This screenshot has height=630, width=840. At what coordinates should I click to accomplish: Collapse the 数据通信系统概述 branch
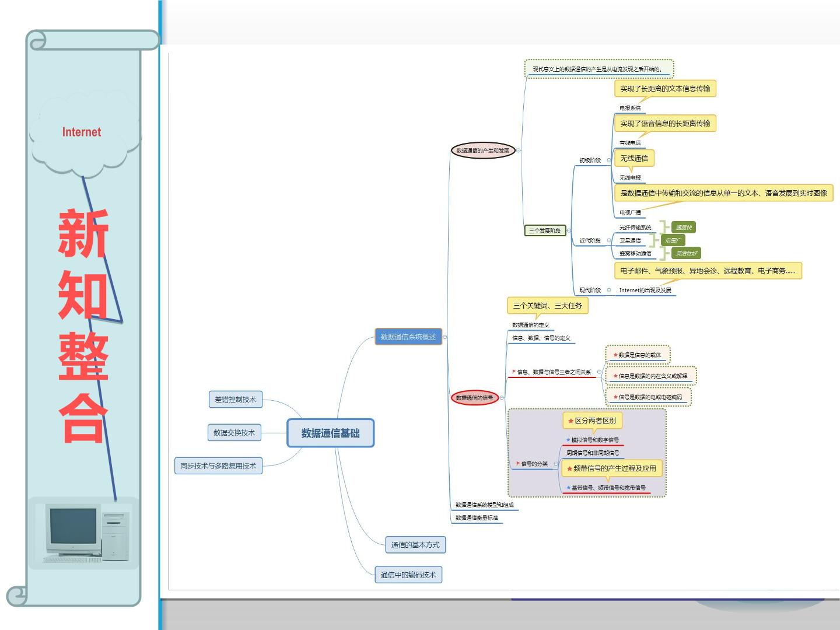446,337
